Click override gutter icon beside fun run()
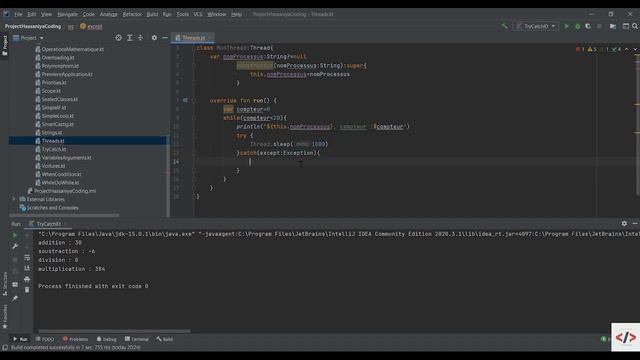Screen dimensions: 640x360 coord(185,100)
